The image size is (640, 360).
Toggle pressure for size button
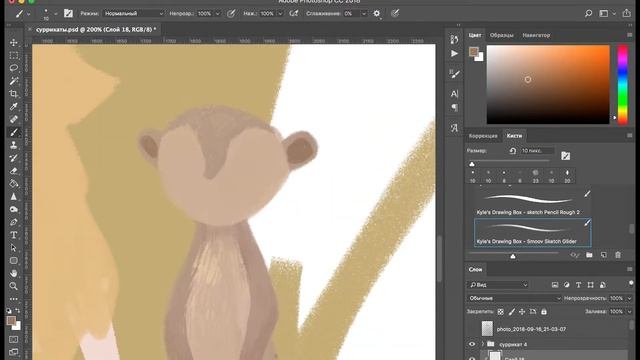(x=395, y=13)
